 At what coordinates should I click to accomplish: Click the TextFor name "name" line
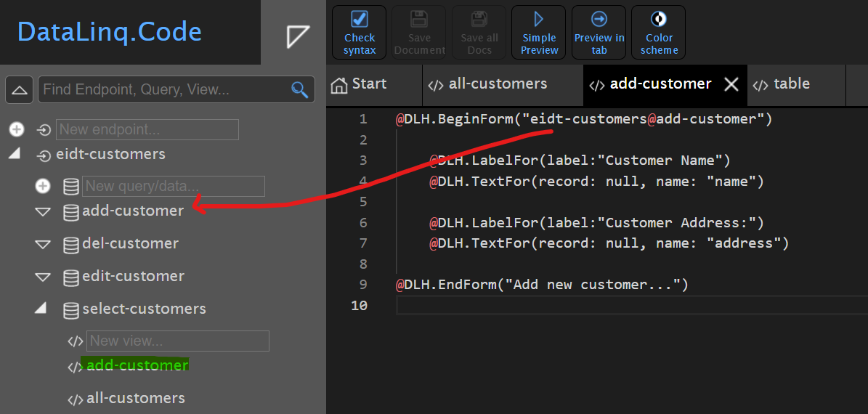597,181
